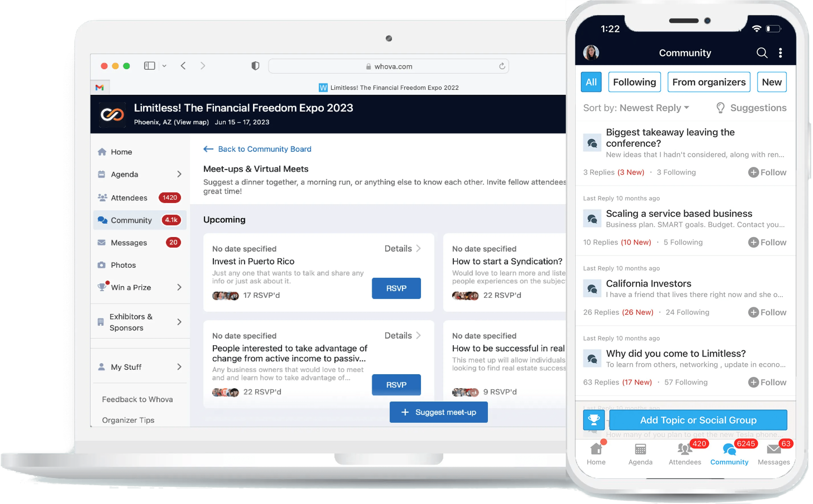Reload the whova.com page
Screen dimensions: 813x504
[502, 66]
